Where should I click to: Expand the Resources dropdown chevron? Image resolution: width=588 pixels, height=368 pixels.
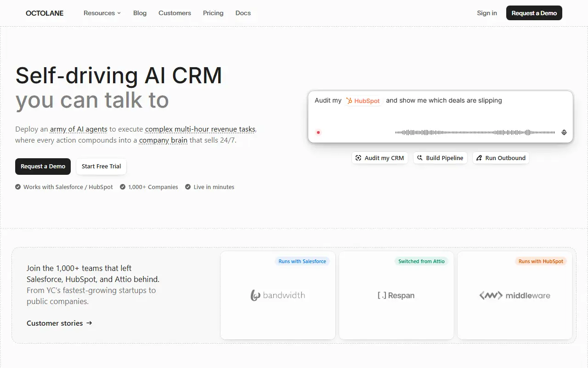119,13
